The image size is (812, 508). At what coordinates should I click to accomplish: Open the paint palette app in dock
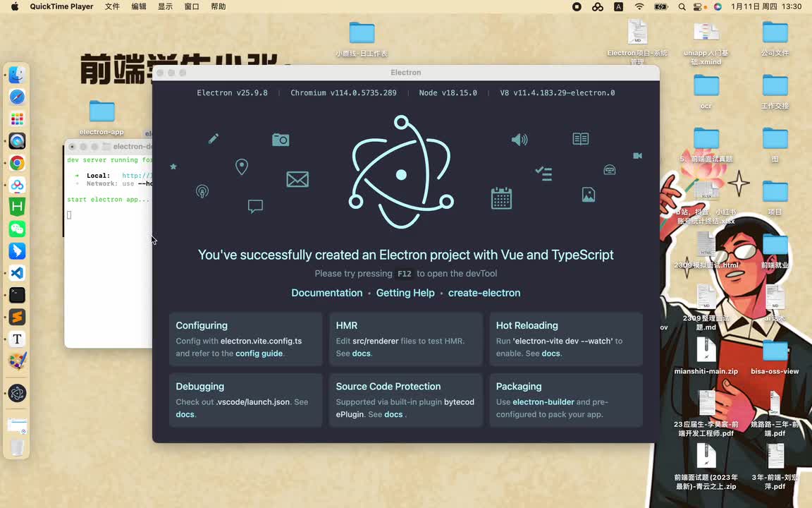[x=17, y=361]
